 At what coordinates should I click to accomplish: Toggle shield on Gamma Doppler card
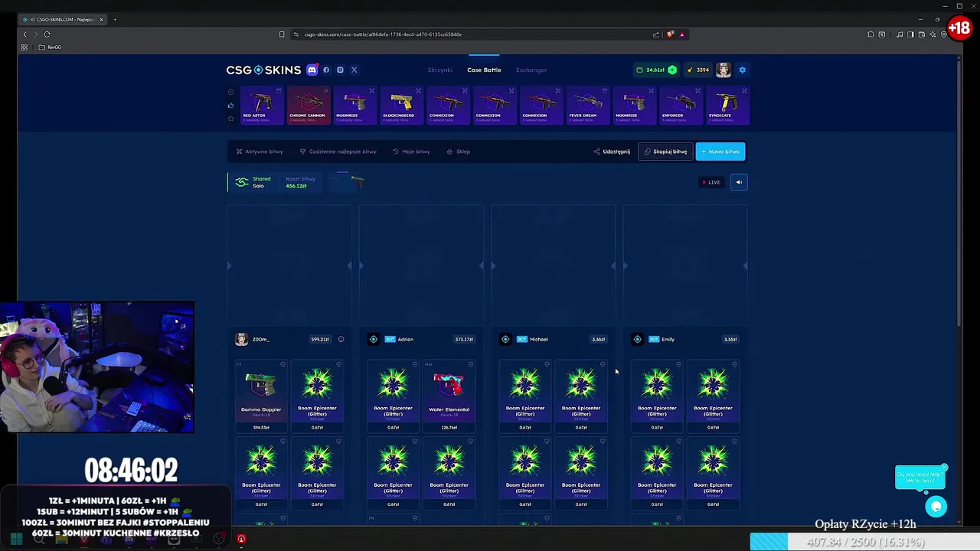coord(283,365)
